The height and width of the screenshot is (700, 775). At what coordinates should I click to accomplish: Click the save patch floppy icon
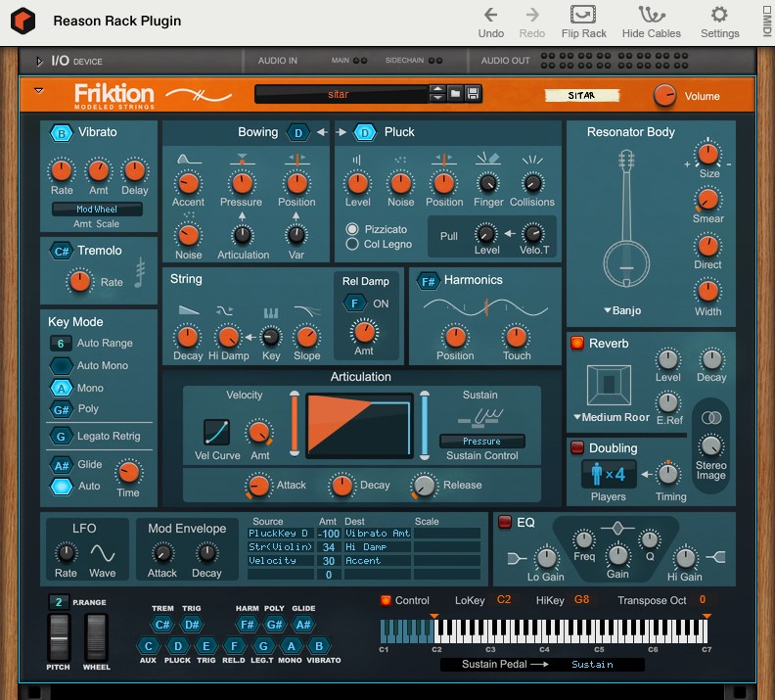pyautogui.click(x=473, y=94)
